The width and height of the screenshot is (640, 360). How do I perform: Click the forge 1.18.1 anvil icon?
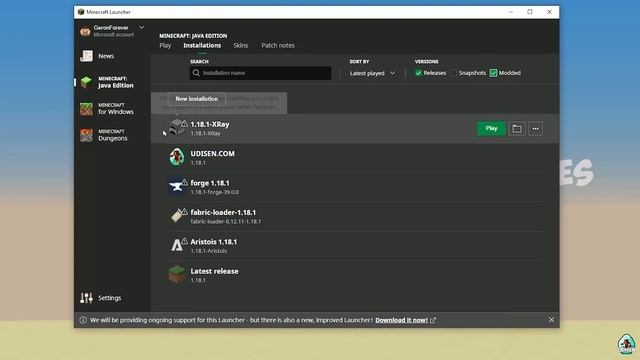(176, 187)
